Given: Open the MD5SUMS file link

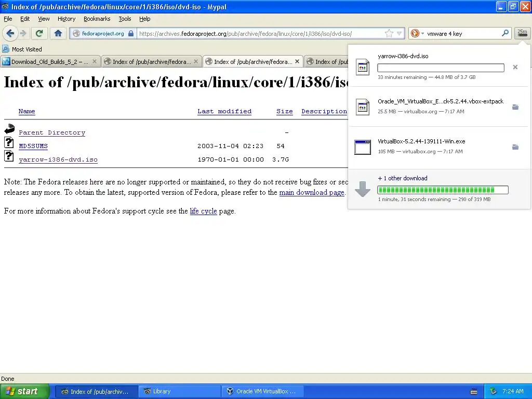Looking at the screenshot, I should pos(33,146).
